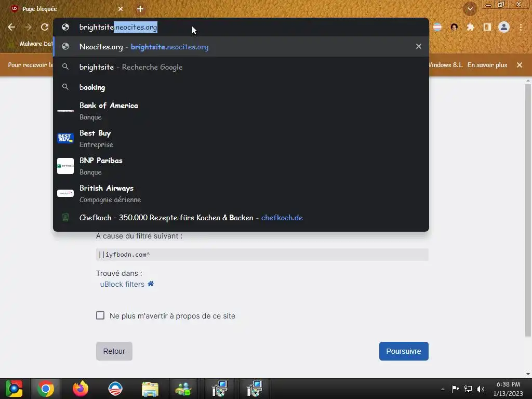Open the Chefkoch chefkoch.de suggestion
Screen dimensions: 532x399
click(241, 218)
